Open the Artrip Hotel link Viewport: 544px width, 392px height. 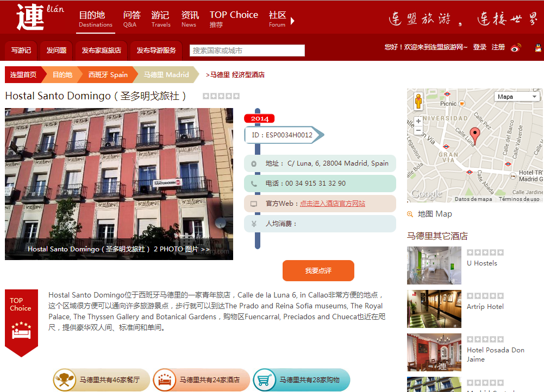pos(485,306)
